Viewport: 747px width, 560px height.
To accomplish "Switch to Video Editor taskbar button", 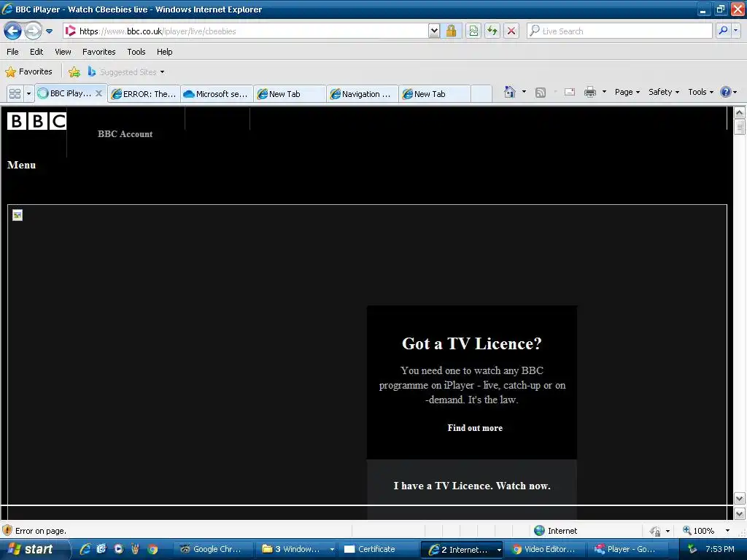I will point(543,549).
